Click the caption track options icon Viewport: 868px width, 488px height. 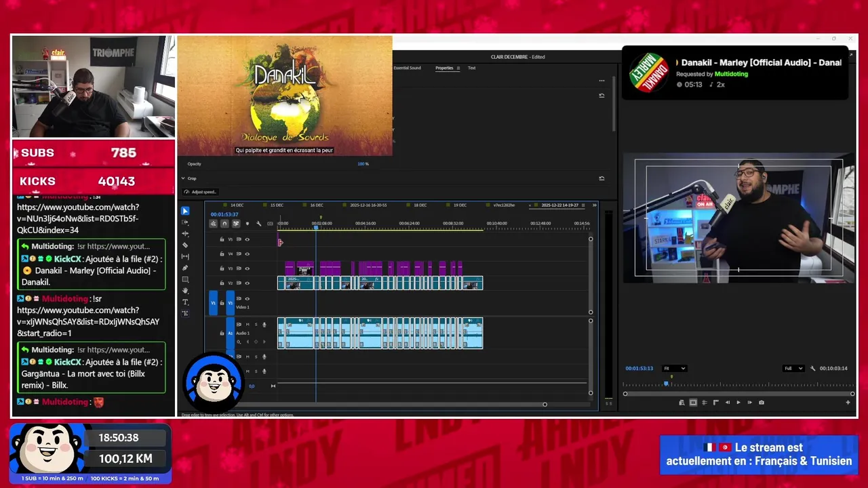coord(270,224)
